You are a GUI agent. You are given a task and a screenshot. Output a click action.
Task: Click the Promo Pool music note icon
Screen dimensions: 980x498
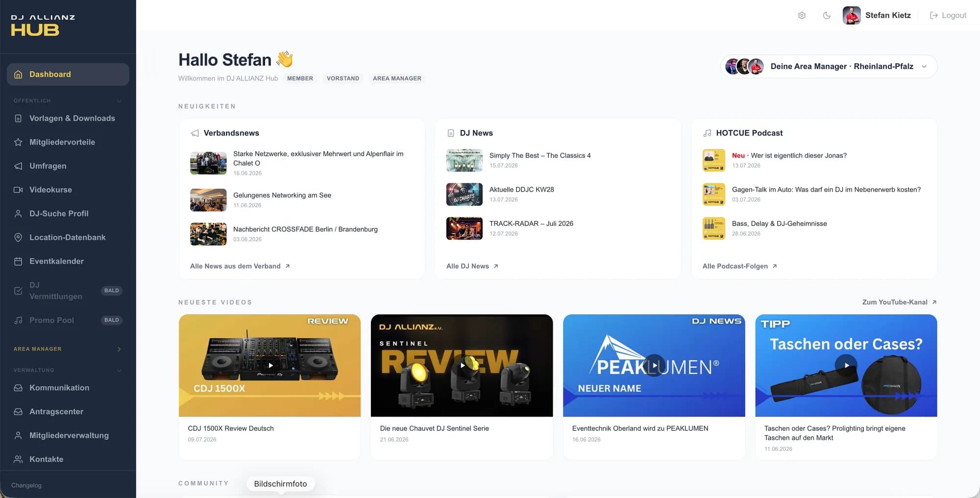tap(18, 320)
